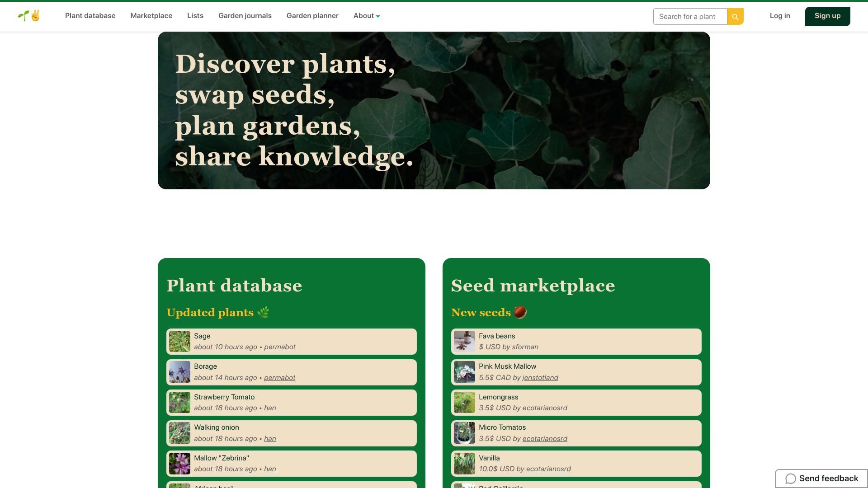Click the Updated plants subheading
The width and height of the screenshot is (868, 488).
click(218, 312)
